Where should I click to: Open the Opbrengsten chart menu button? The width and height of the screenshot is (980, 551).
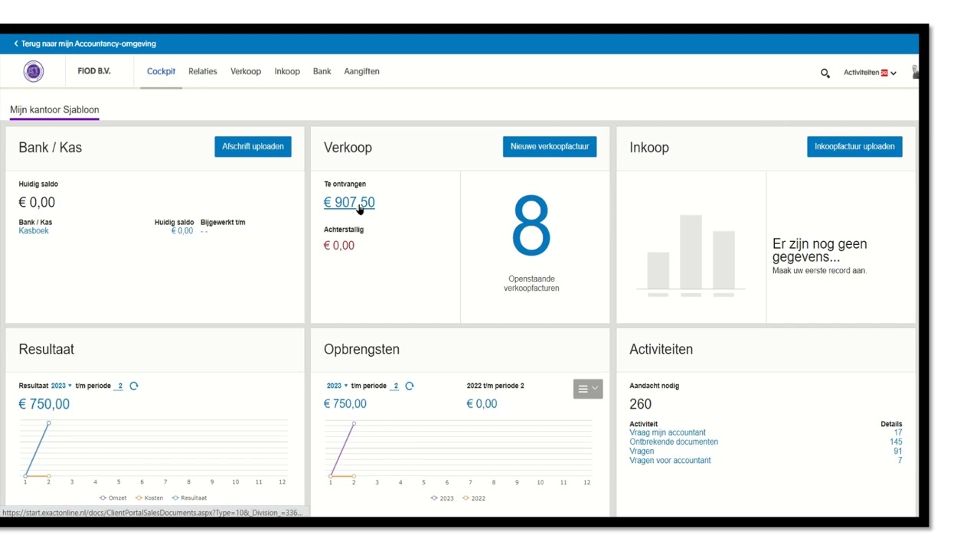pos(588,389)
